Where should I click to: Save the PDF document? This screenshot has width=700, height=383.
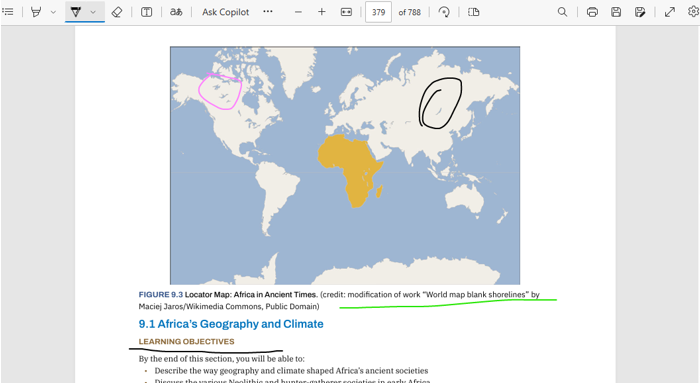coord(616,12)
